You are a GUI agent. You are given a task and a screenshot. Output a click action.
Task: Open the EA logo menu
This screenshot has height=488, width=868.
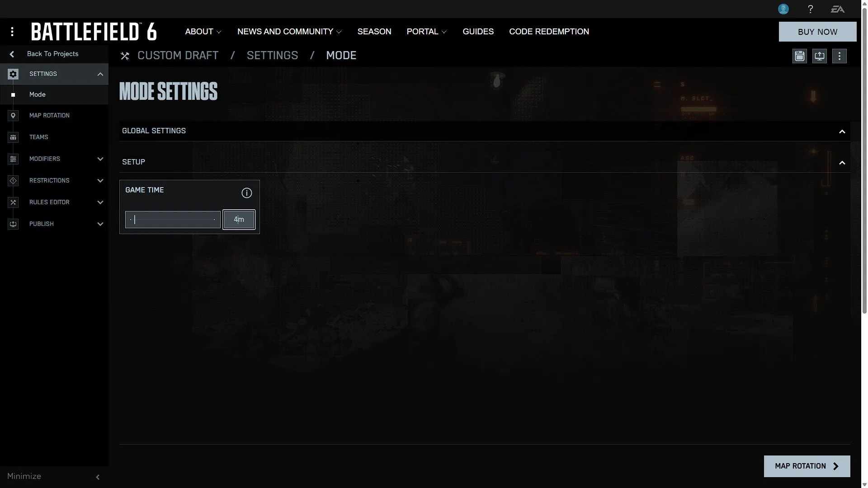pos(837,9)
